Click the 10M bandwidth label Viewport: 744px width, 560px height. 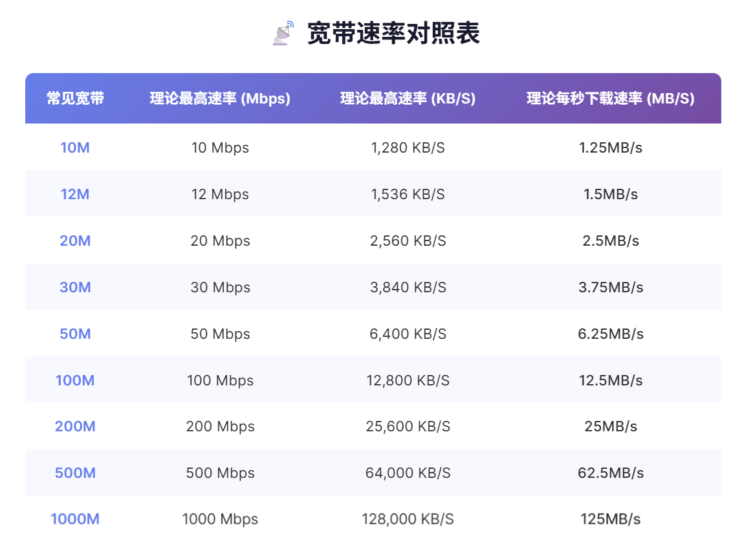point(75,147)
